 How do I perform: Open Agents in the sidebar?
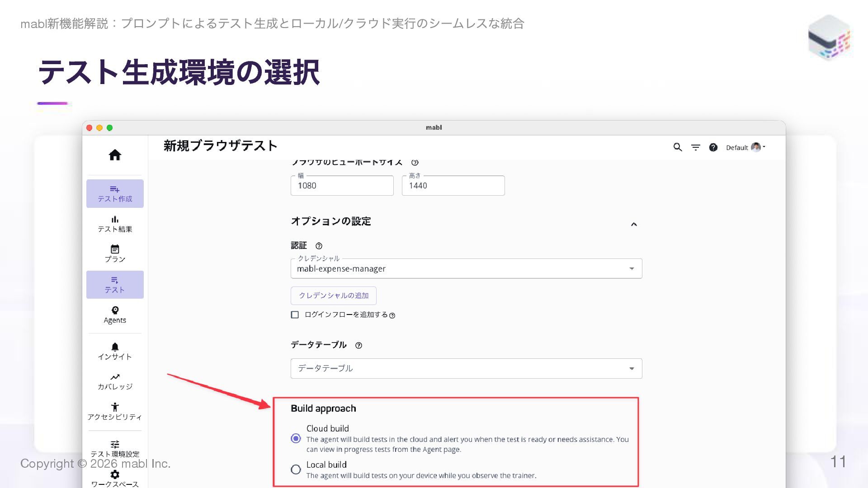[x=115, y=314]
